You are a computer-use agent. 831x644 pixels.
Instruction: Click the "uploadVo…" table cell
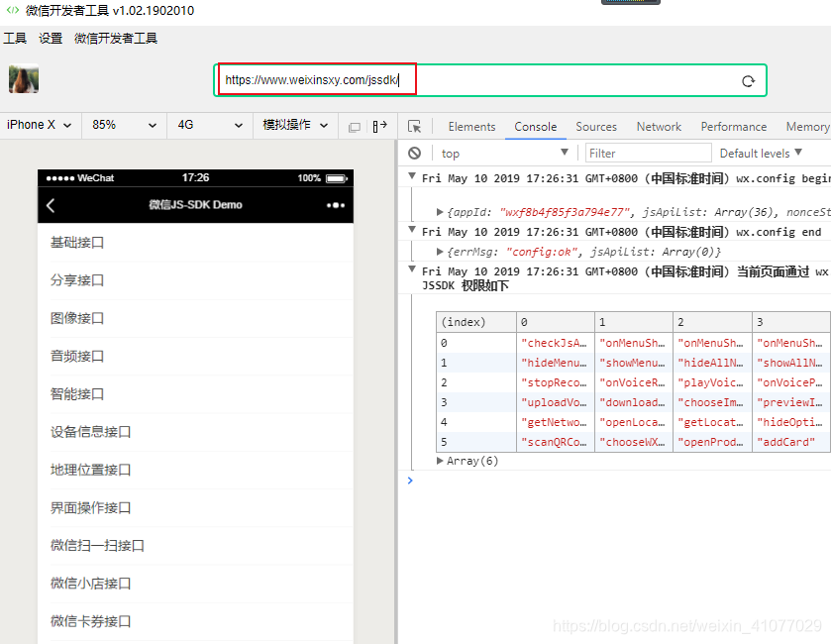pyautogui.click(x=556, y=402)
